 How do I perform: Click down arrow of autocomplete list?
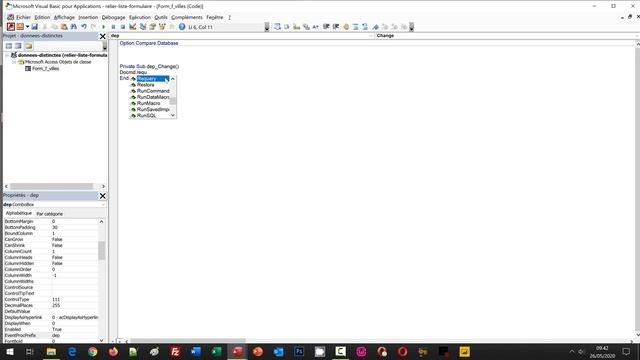[173, 116]
